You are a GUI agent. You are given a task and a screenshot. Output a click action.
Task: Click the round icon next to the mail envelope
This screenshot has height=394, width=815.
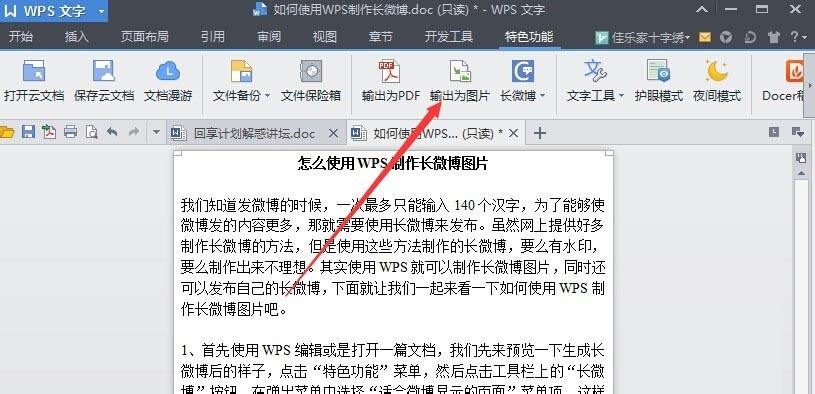[x=726, y=37]
